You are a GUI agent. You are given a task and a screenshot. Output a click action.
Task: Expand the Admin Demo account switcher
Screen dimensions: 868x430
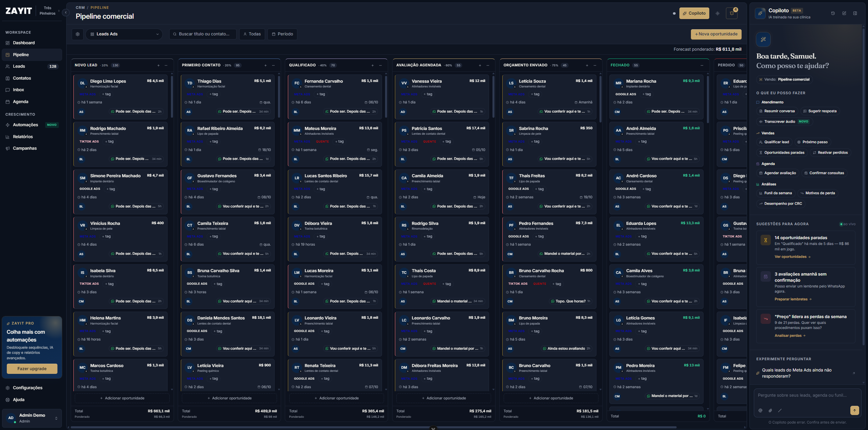32,418
